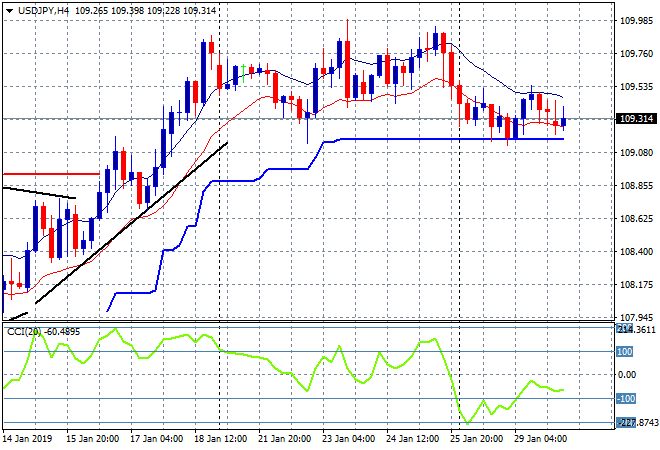Select the current price label 109.314
The image size is (660, 450).
coord(636,119)
